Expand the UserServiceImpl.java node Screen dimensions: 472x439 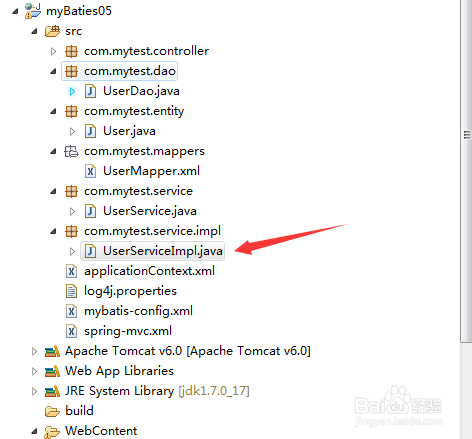pyautogui.click(x=72, y=251)
